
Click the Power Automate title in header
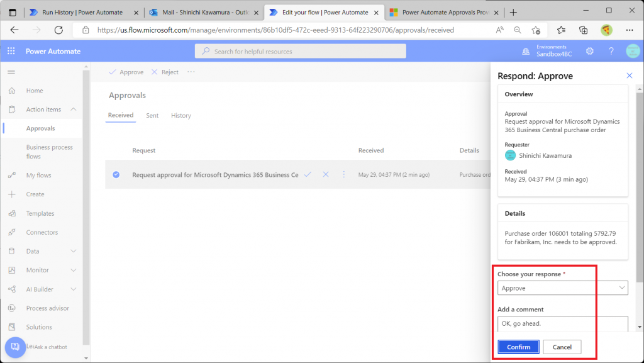tap(53, 52)
